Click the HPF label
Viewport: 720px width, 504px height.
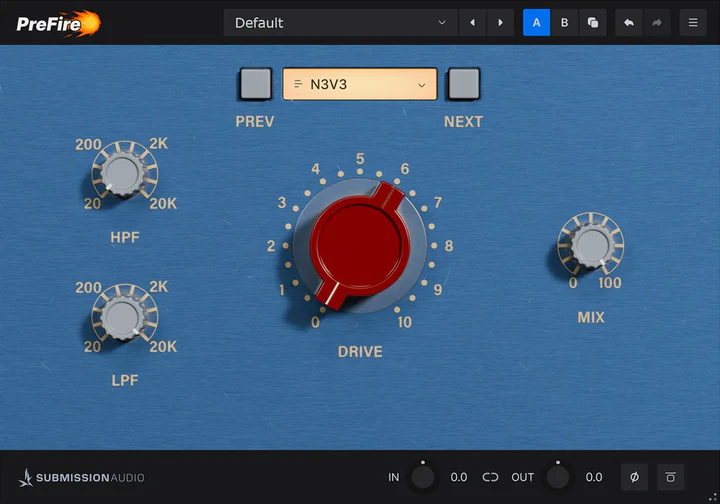tap(124, 237)
